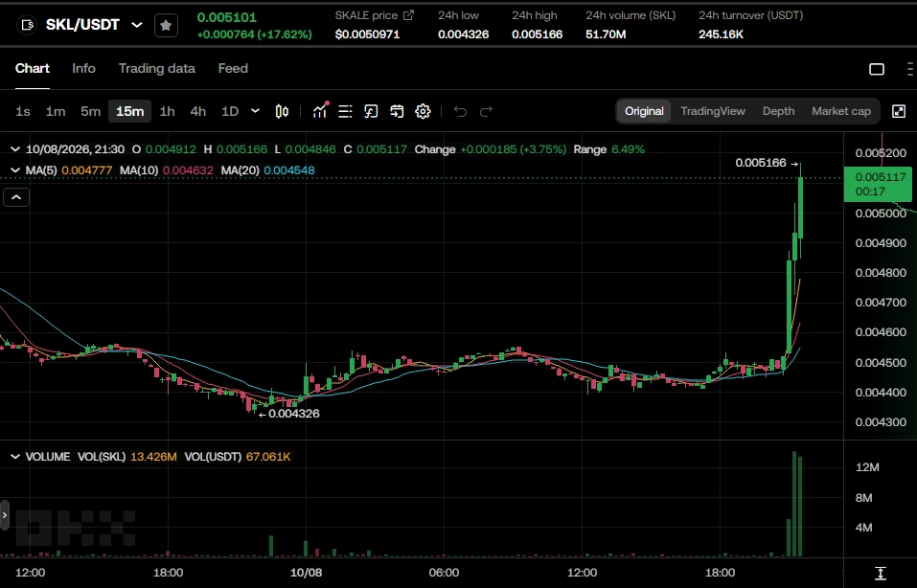Click the up-arrow legend collapse button
This screenshot has width=917, height=588.
pos(16,197)
